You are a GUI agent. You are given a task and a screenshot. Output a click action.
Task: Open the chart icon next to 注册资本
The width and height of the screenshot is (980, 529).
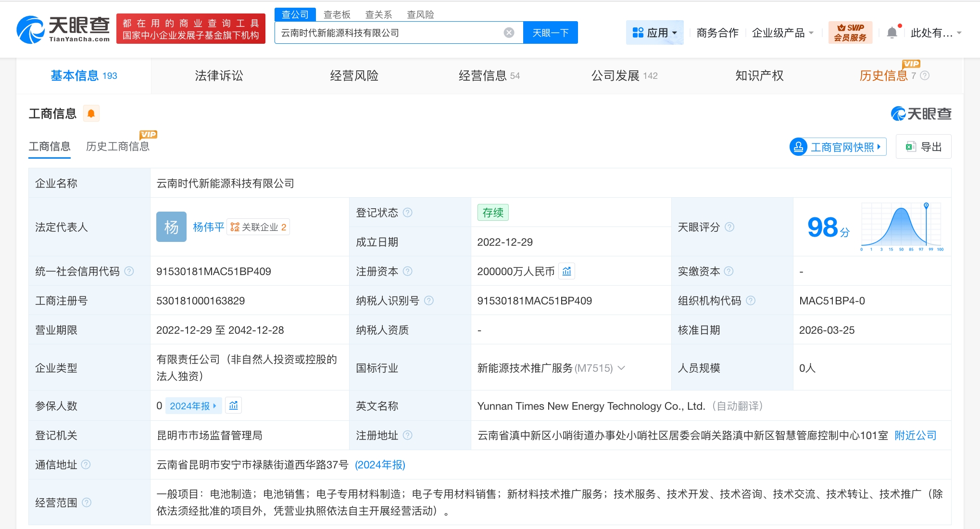coord(566,271)
